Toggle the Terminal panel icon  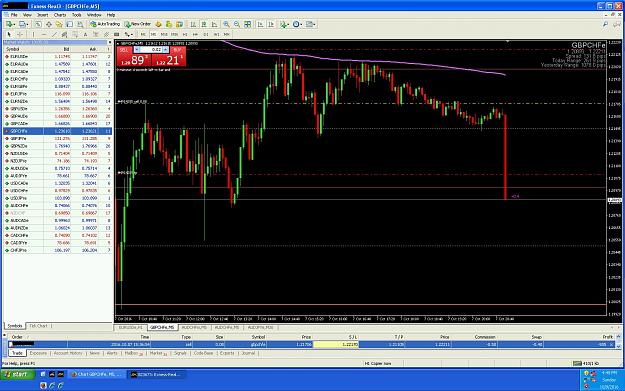[69, 24]
